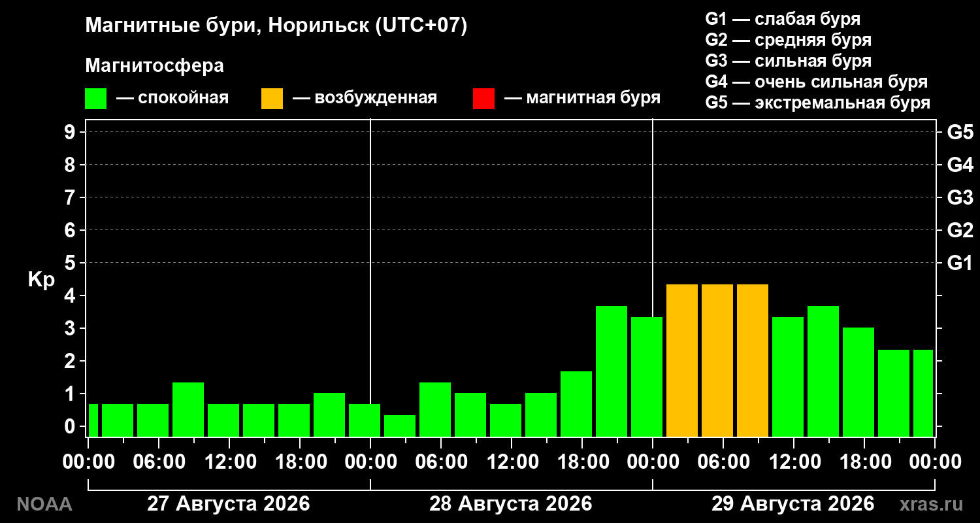Screen dimensions: 980x523
Task: Click the G1 storm level axis label
Action: point(960,263)
